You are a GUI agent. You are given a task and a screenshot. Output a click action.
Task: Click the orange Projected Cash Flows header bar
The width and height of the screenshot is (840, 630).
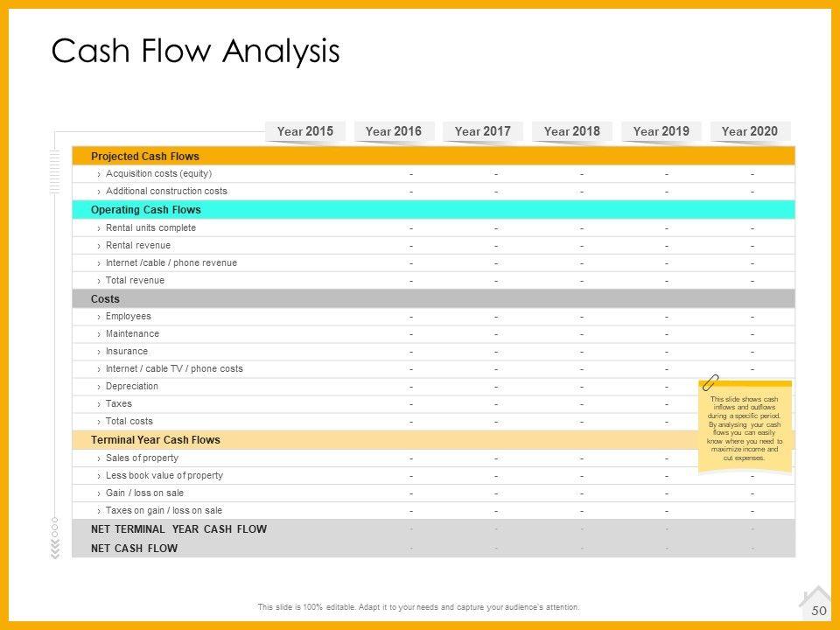433,157
